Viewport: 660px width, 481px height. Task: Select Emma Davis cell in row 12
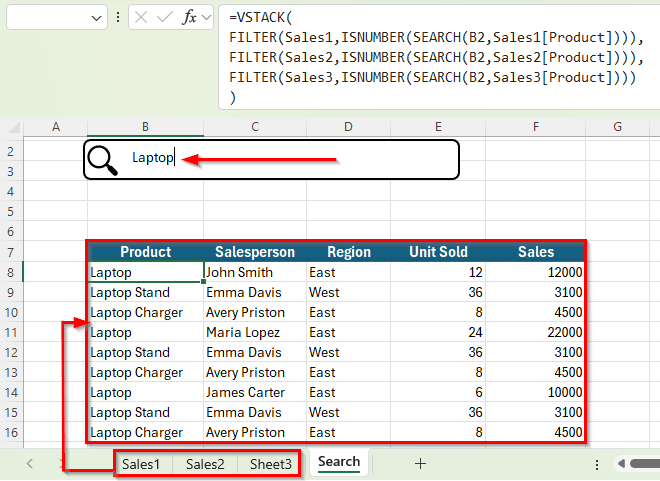coord(255,352)
